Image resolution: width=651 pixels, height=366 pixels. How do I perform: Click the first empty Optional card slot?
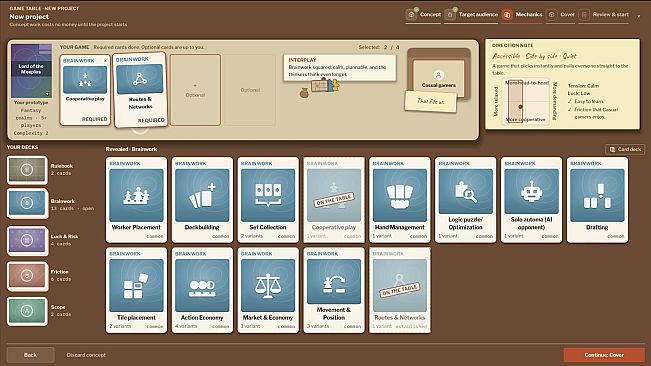[x=195, y=90]
